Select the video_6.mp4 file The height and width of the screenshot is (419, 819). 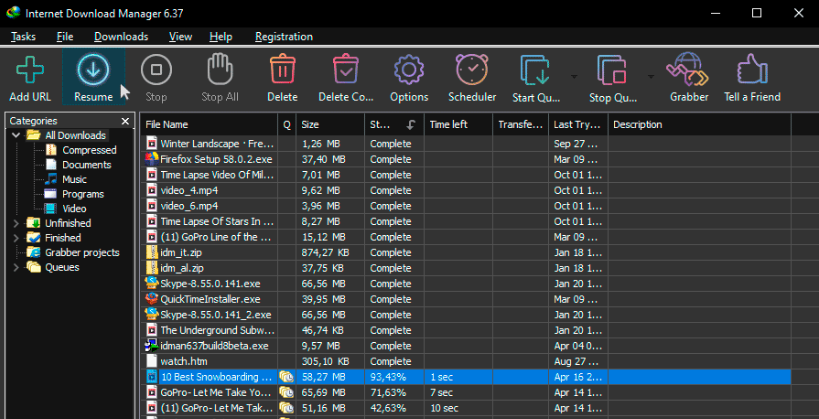click(x=466, y=206)
